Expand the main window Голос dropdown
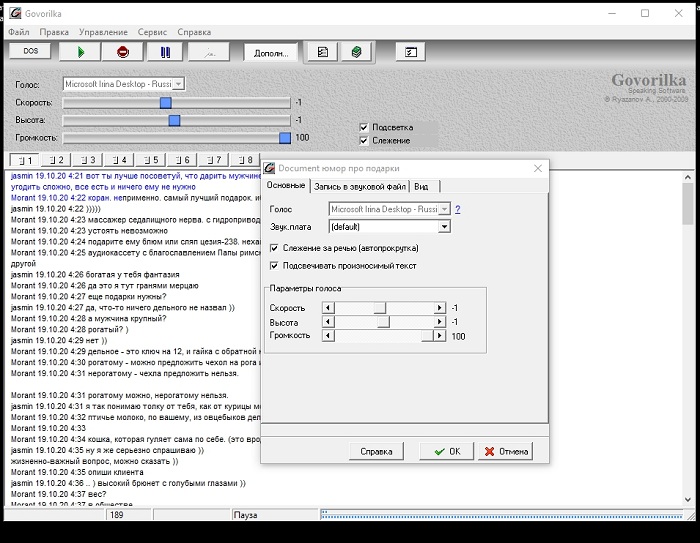700x543 pixels. coord(178,84)
